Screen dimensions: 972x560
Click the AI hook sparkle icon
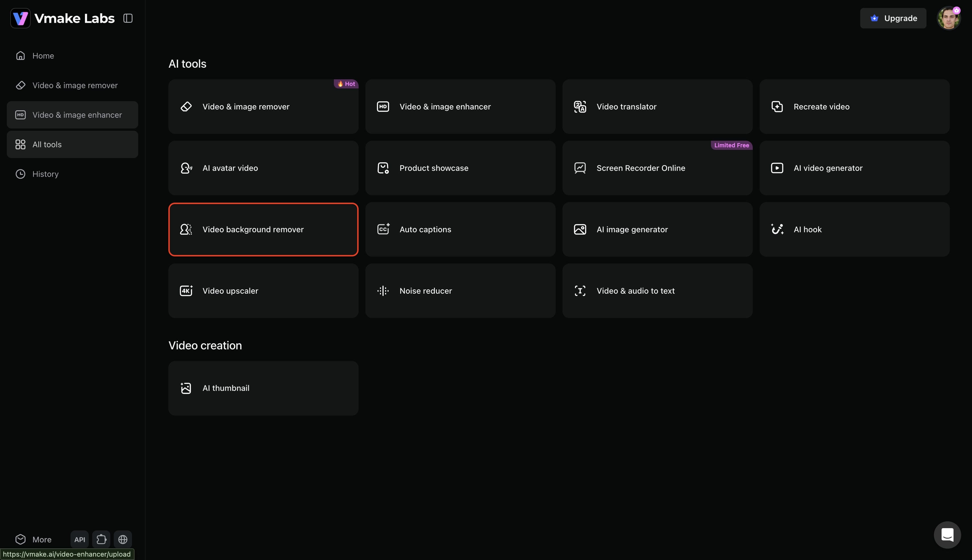[x=777, y=229]
